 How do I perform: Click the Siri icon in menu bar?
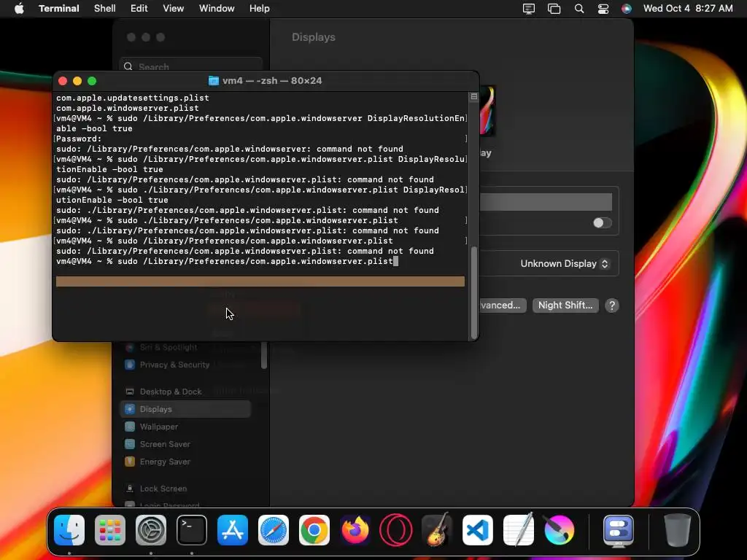click(x=627, y=9)
